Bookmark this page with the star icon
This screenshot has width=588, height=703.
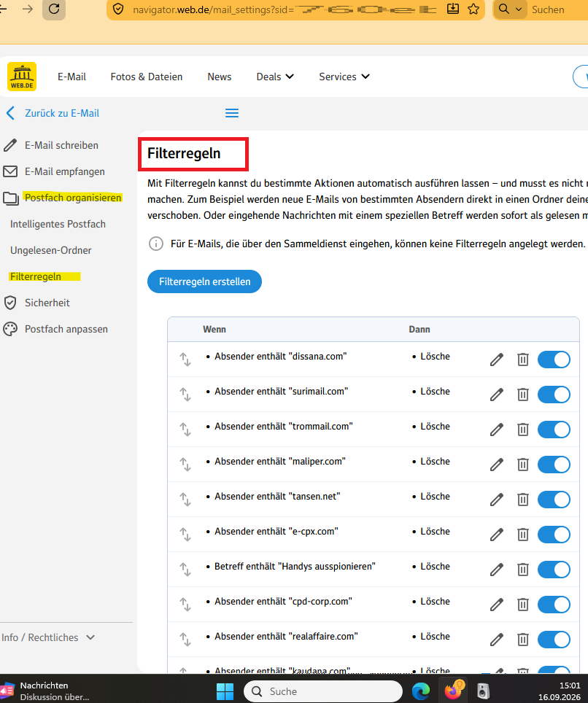click(x=473, y=9)
